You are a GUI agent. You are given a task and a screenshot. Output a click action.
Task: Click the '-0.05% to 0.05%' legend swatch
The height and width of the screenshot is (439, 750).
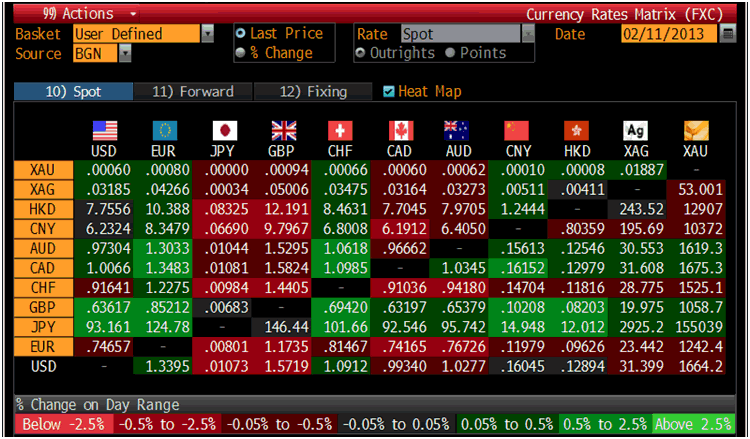click(397, 424)
